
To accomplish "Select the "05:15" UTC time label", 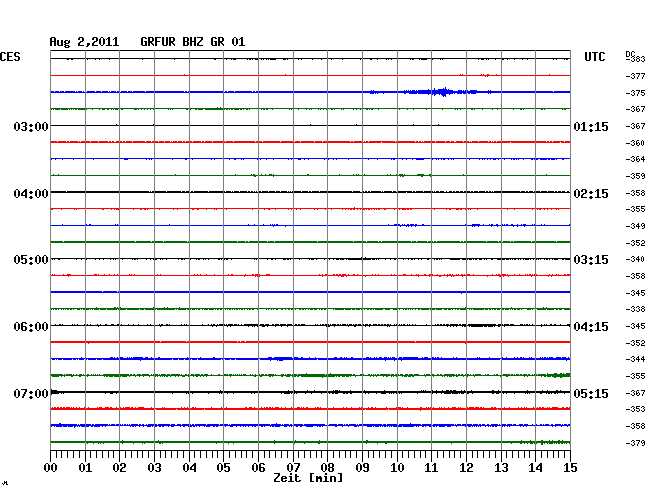I will tap(591, 393).
